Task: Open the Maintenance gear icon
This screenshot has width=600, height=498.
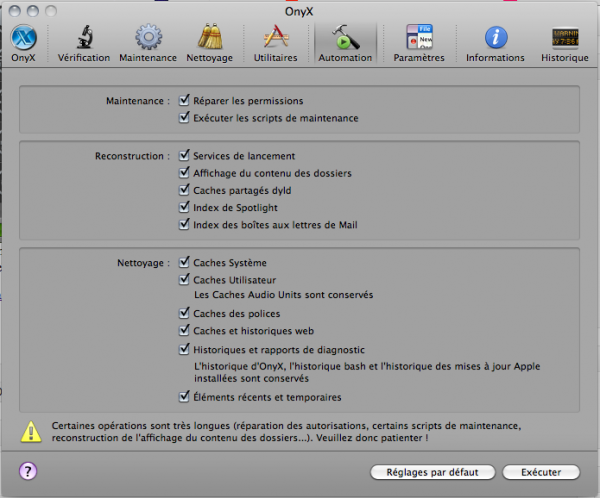Action: click(x=148, y=37)
